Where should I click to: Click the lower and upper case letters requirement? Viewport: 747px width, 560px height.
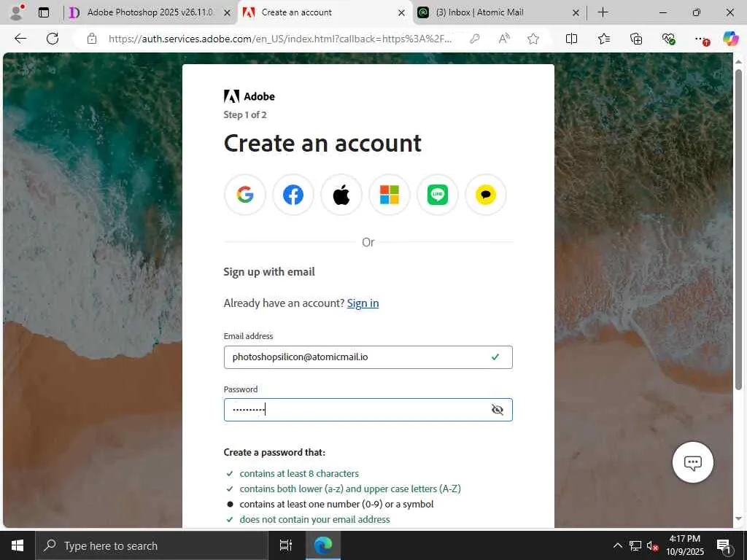point(350,489)
